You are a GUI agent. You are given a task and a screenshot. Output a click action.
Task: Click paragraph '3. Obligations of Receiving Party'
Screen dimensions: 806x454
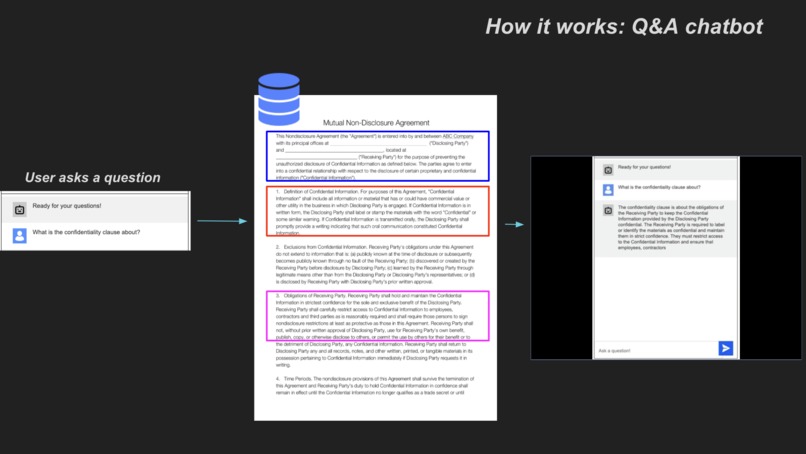[x=375, y=330]
